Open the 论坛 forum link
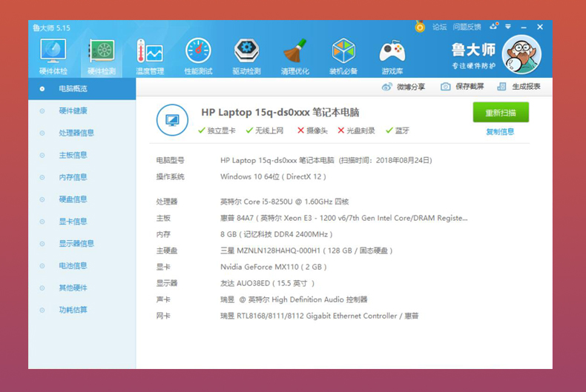Image resolution: width=586 pixels, height=392 pixels. 439,27
